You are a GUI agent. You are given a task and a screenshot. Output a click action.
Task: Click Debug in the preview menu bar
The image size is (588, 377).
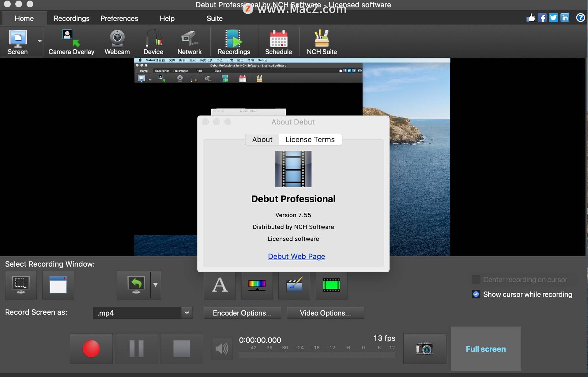point(262,60)
